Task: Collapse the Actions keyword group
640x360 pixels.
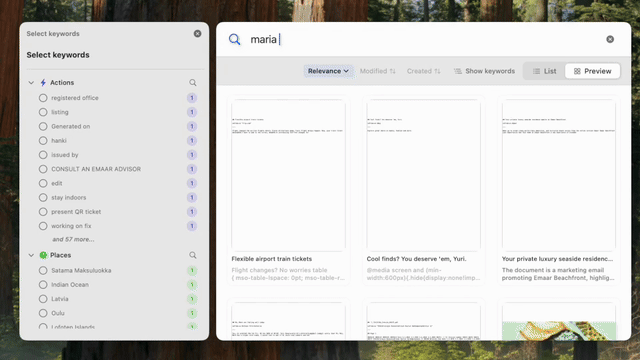Action: coord(31,82)
